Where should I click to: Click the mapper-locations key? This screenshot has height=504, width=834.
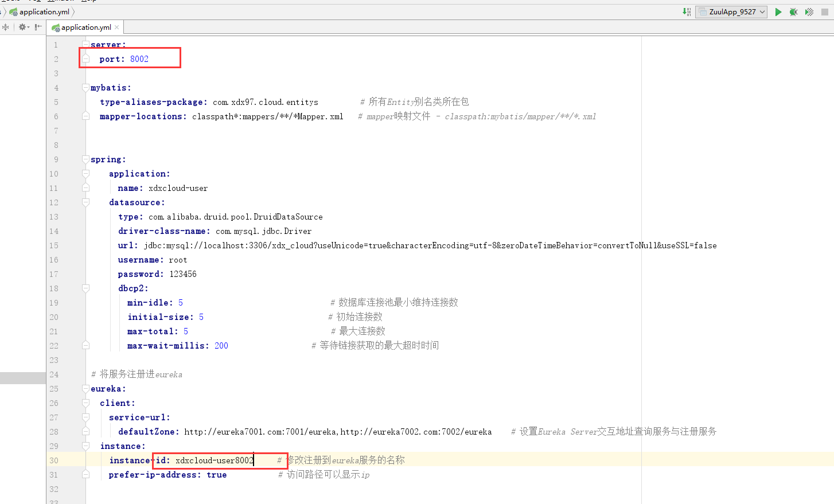click(143, 116)
